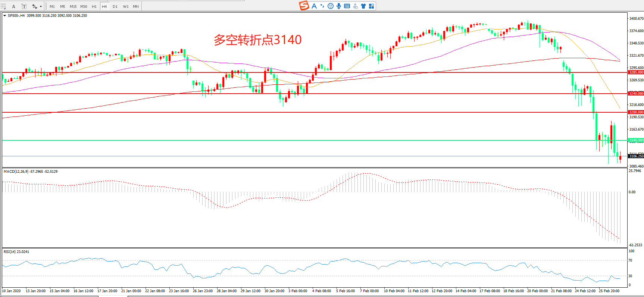Switch chart to D1 timeframe
The image size is (644, 297).
pos(115,6)
